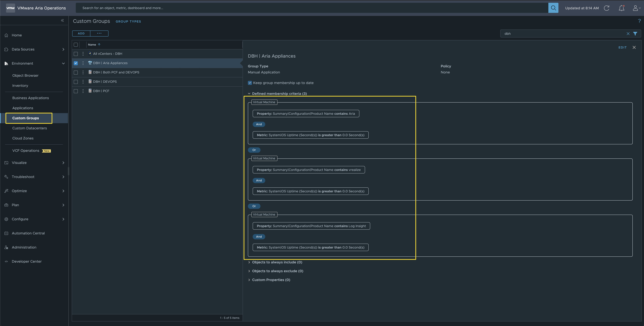Viewport: 644px width, 326px height.
Task: Click the ADD button
Action: (x=81, y=34)
